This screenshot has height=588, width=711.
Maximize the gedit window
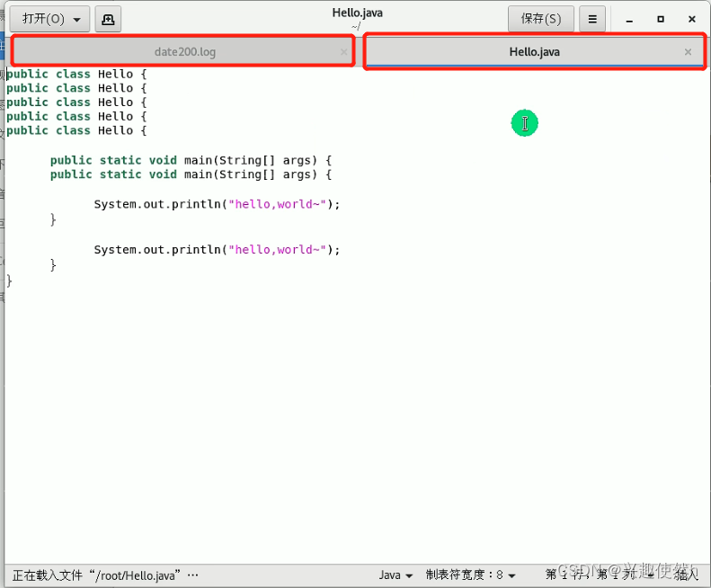coord(661,19)
